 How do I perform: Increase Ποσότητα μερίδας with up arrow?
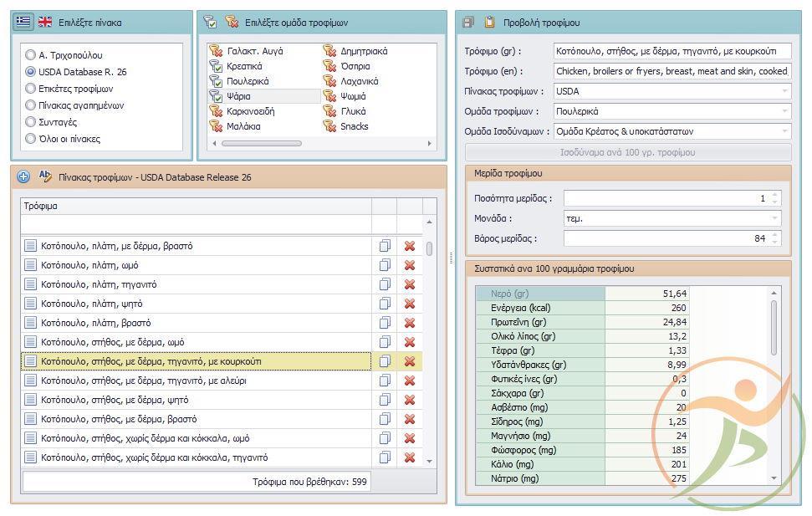point(774,195)
